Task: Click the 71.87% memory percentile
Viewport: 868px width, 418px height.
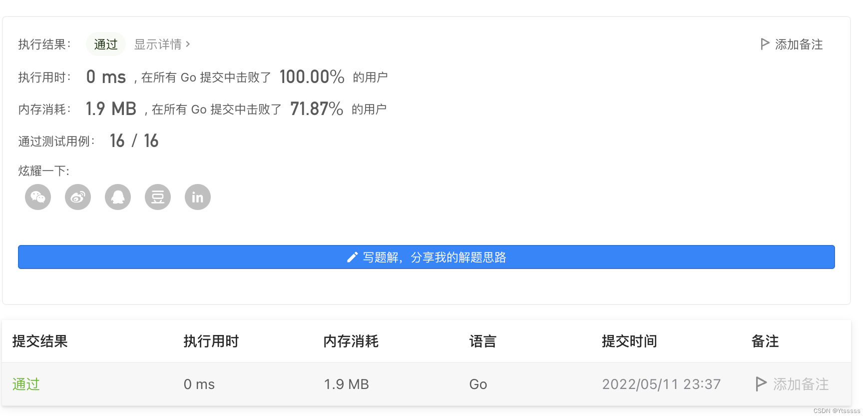Action: click(x=317, y=108)
